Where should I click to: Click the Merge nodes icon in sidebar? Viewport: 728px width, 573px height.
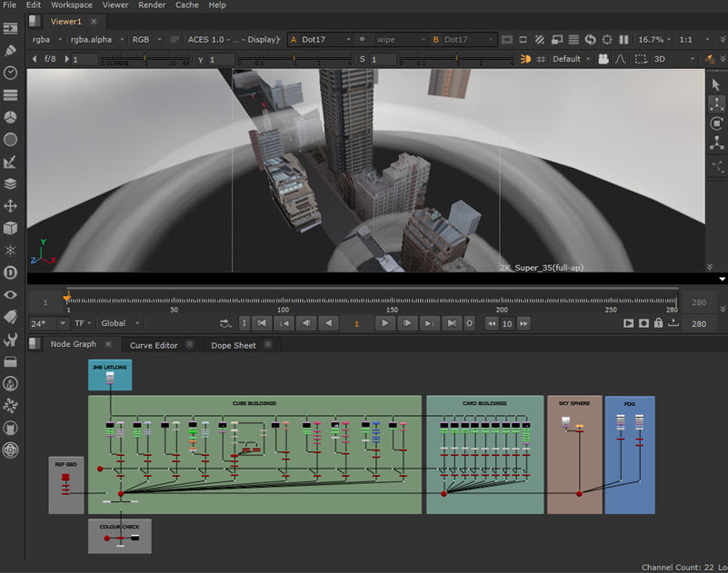tap(12, 182)
